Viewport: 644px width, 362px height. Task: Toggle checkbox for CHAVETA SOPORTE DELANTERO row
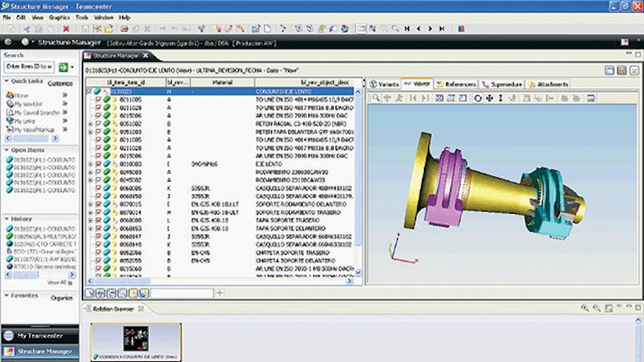[x=99, y=260]
